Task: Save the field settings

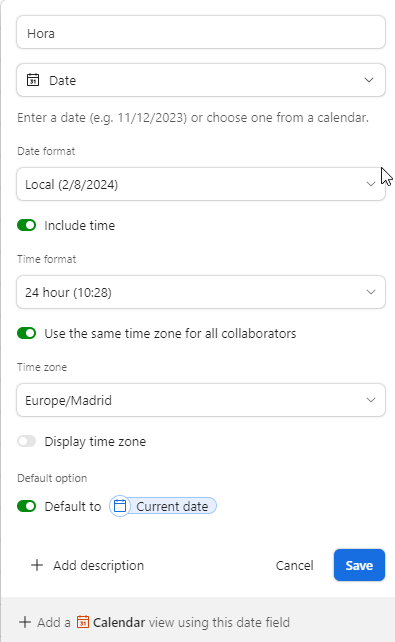Action: (359, 565)
